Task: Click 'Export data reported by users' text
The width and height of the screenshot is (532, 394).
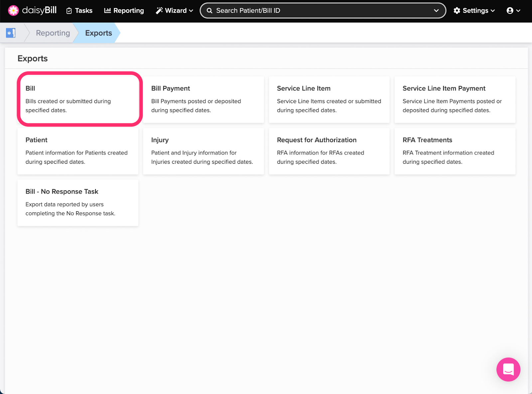Action: pos(65,204)
